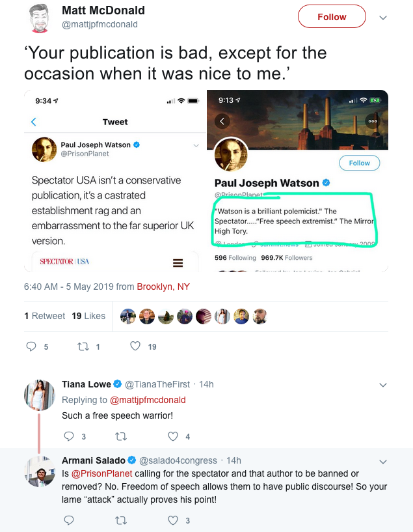Expand options menu on Tiana Lowe's reply

pyautogui.click(x=383, y=385)
